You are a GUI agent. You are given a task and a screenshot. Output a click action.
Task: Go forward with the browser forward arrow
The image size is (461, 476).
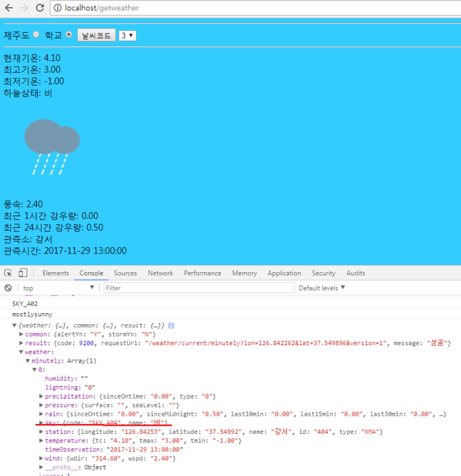(24, 8)
